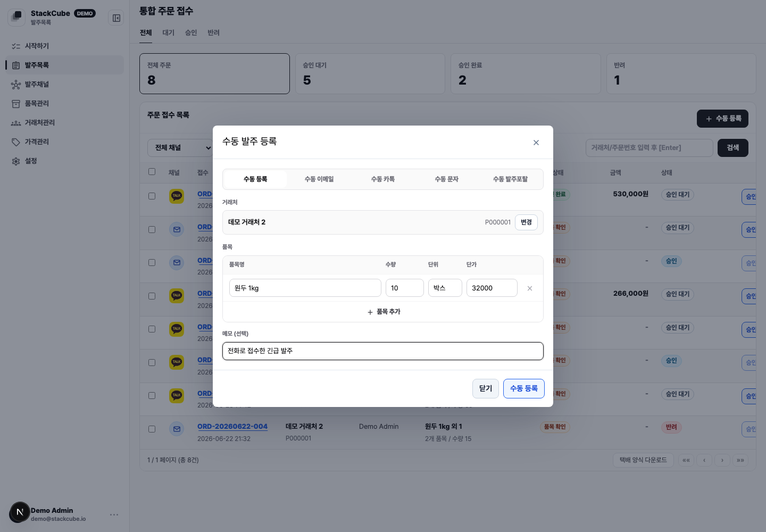Viewport: 766px width, 532px height.
Task: Click the 승인 대기 summary card
Action: click(x=370, y=73)
